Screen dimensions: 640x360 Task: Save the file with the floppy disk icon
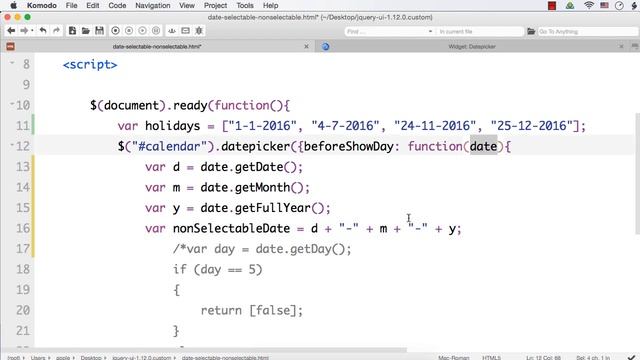click(x=99, y=31)
